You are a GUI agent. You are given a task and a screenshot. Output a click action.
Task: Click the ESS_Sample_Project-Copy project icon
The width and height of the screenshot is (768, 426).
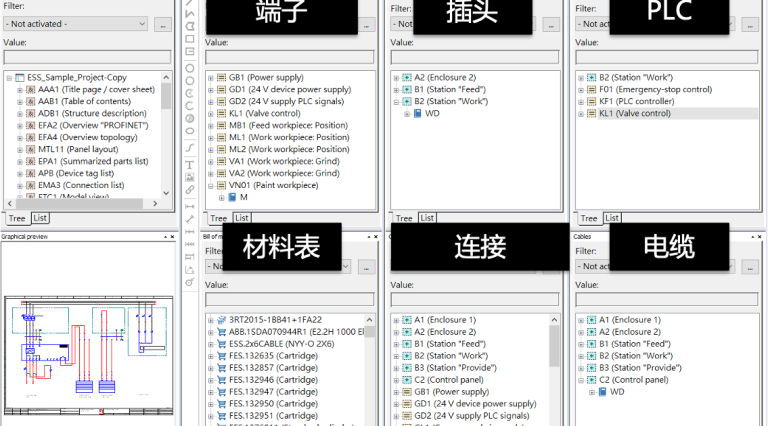[x=20, y=77]
